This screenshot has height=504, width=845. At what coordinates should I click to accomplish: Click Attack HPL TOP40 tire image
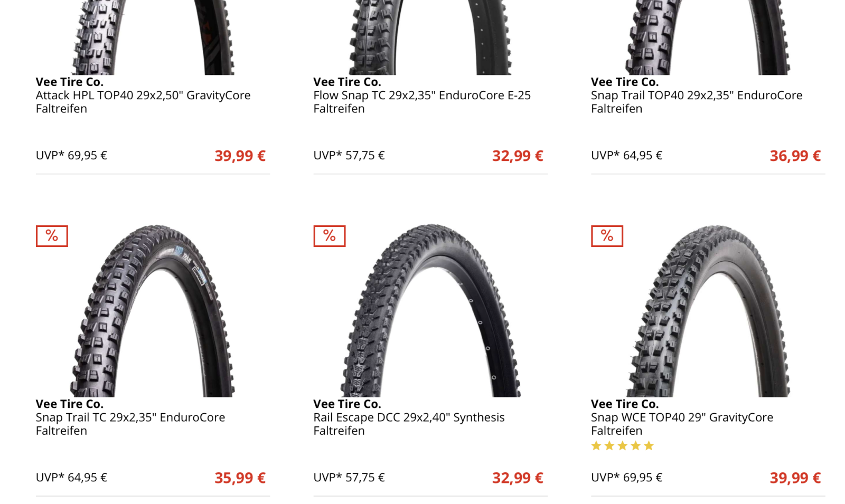click(153, 37)
